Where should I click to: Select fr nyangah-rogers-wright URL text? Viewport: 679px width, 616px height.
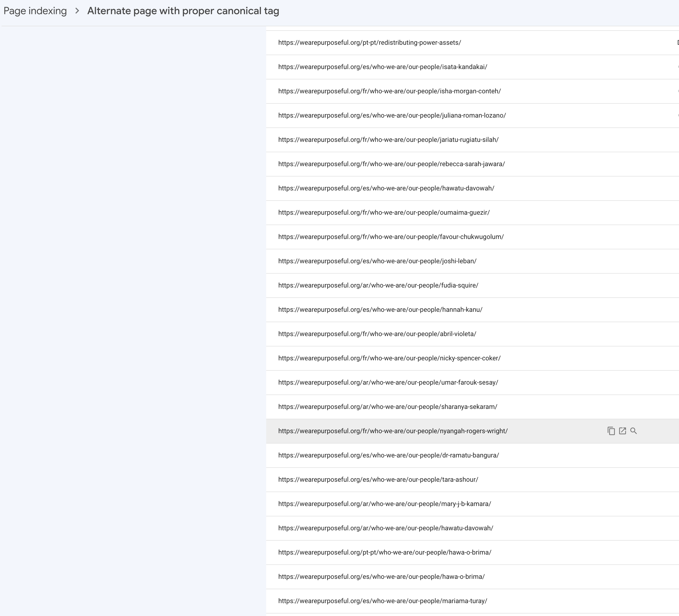(393, 431)
